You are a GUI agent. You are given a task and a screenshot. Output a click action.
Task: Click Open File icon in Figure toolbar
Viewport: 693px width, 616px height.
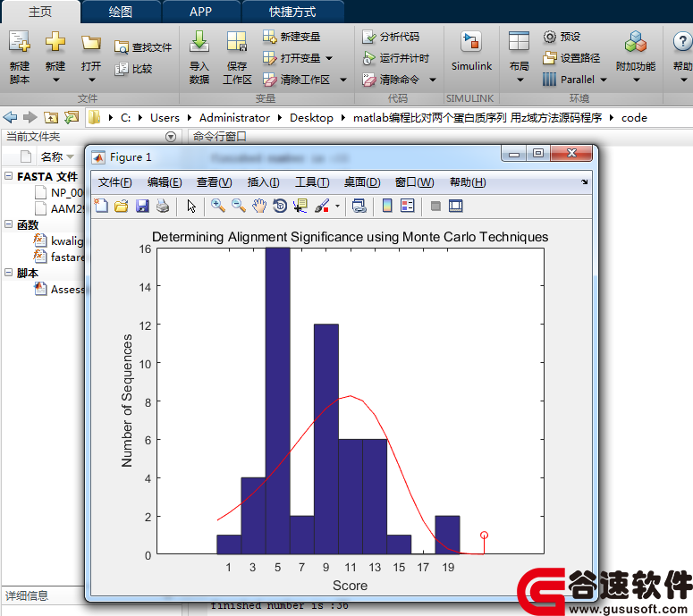click(x=121, y=206)
